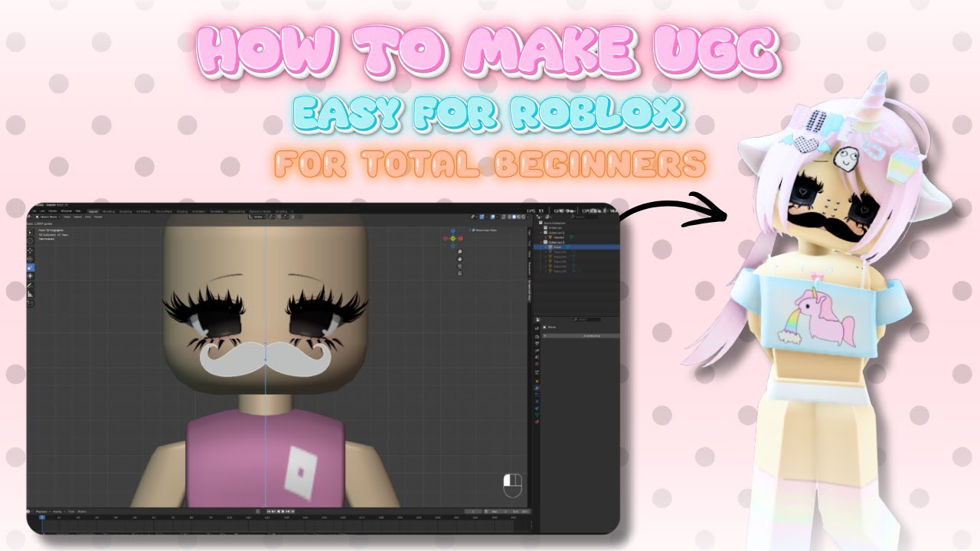Open the File menu in Blender
The height and width of the screenshot is (551, 980).
pos(34,212)
